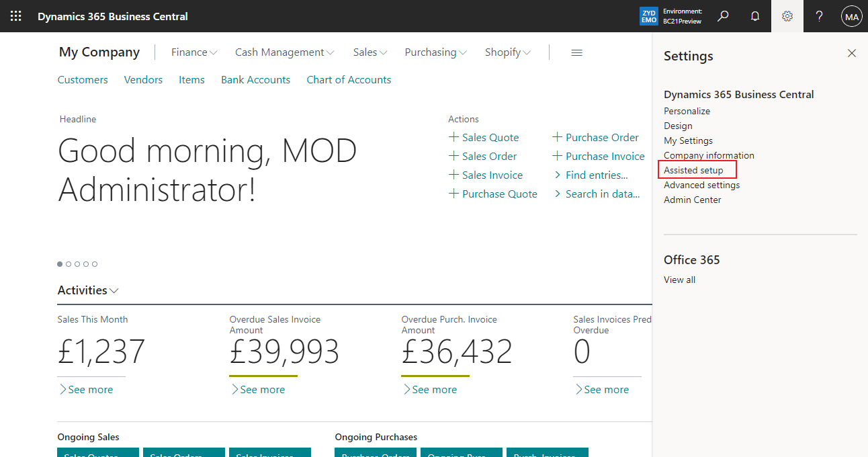Open the hamburger navigation menu icon
This screenshot has height=457, width=868.
pyautogui.click(x=576, y=52)
